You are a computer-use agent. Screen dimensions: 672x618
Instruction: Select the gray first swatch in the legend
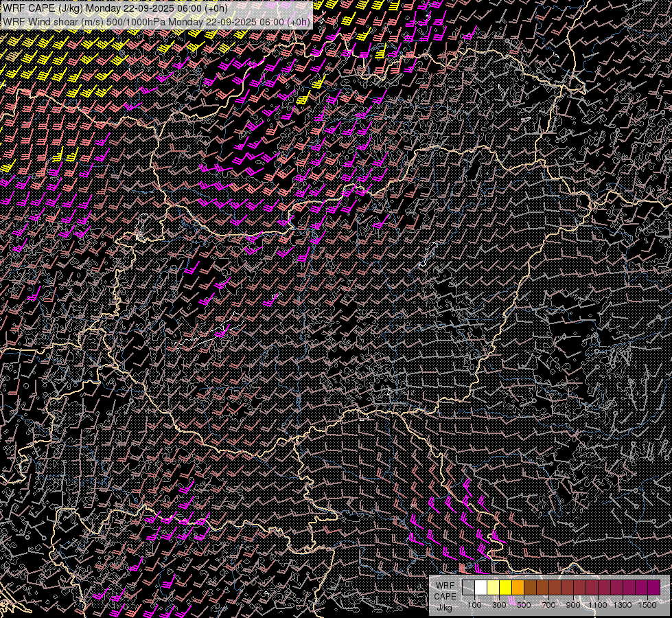click(468, 587)
